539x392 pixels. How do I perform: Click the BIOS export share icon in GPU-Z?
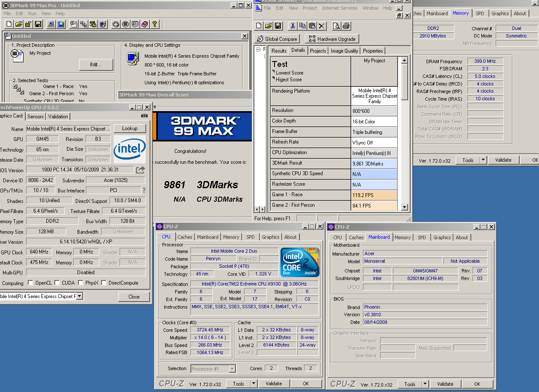point(140,170)
